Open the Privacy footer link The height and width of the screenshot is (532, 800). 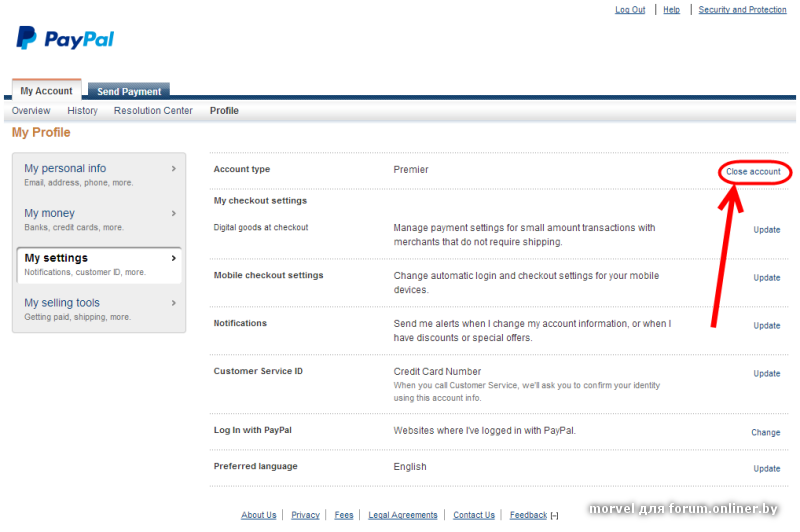click(305, 515)
